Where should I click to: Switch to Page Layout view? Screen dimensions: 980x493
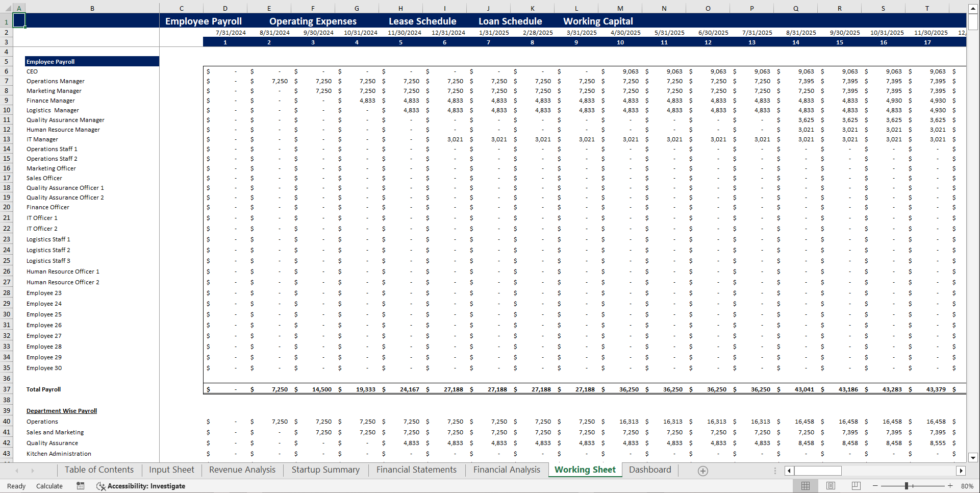coord(830,485)
